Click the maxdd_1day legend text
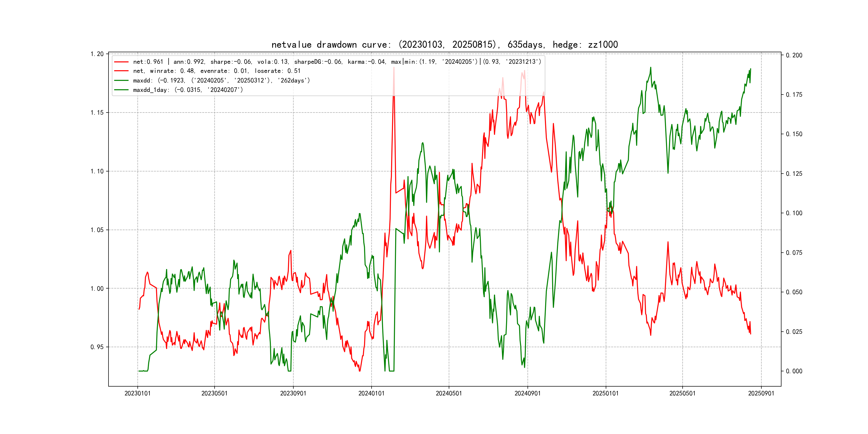 click(x=188, y=90)
